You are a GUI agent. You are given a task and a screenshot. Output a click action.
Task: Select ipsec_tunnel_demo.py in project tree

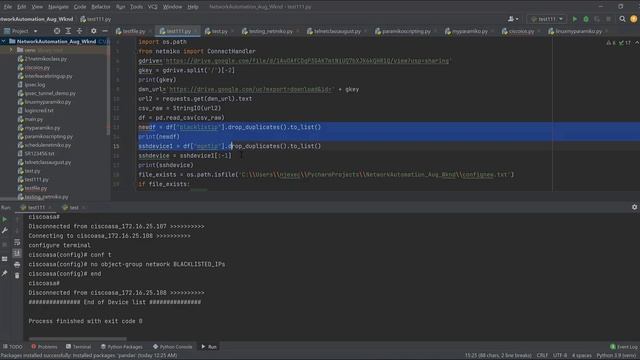49,93
